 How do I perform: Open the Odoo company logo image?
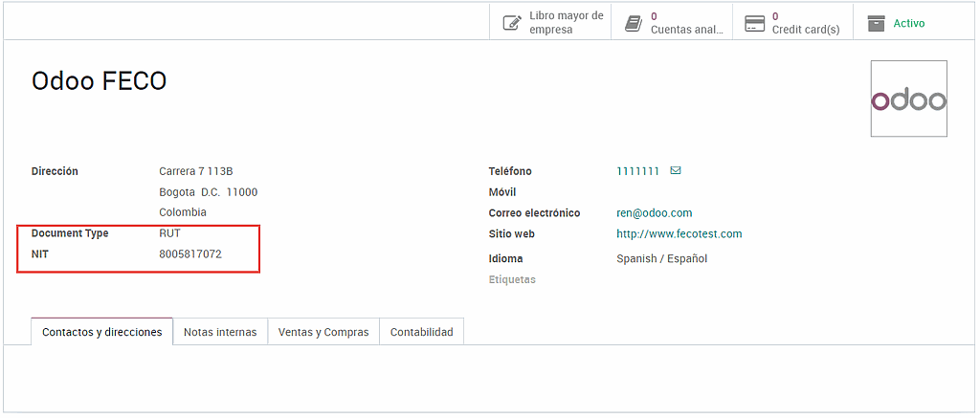point(908,99)
